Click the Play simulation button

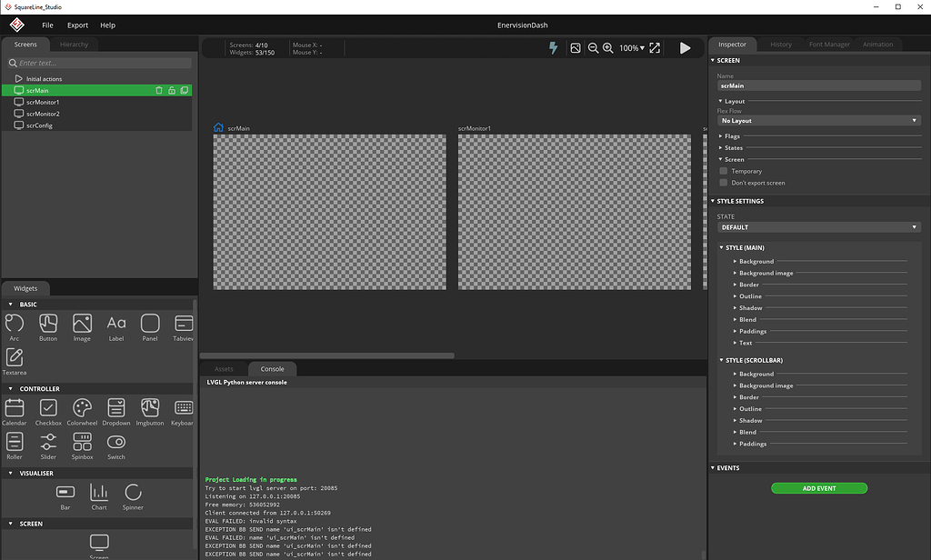pyautogui.click(x=685, y=48)
